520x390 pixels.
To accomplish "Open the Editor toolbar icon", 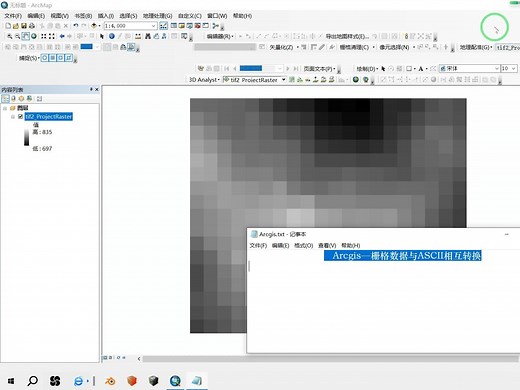I will (163, 26).
